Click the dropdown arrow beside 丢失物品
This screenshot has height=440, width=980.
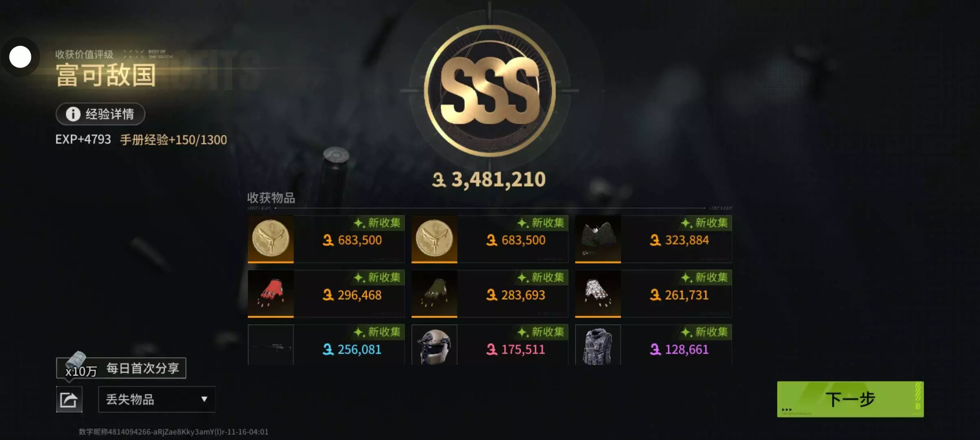tap(204, 399)
